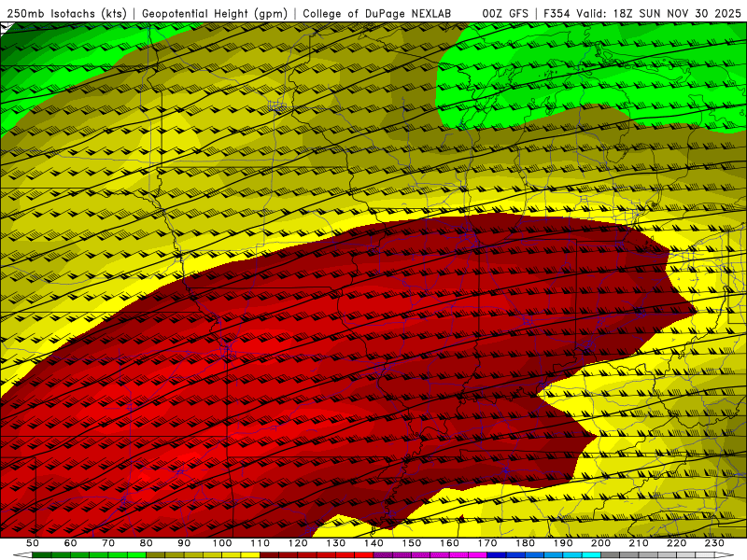Select the dark gray legend swatch after 200
Viewport: 747px width, 560px height.
611,555
